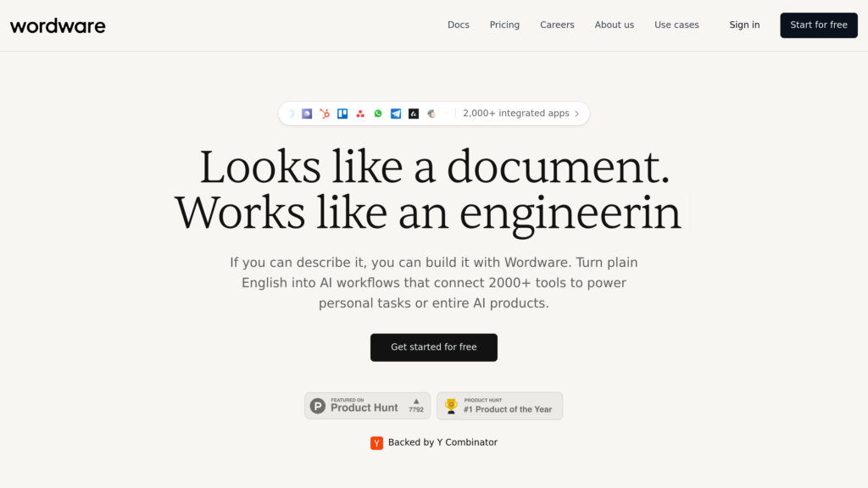Click the HubSpot integration icon
Image resolution: width=868 pixels, height=488 pixels.
(325, 114)
